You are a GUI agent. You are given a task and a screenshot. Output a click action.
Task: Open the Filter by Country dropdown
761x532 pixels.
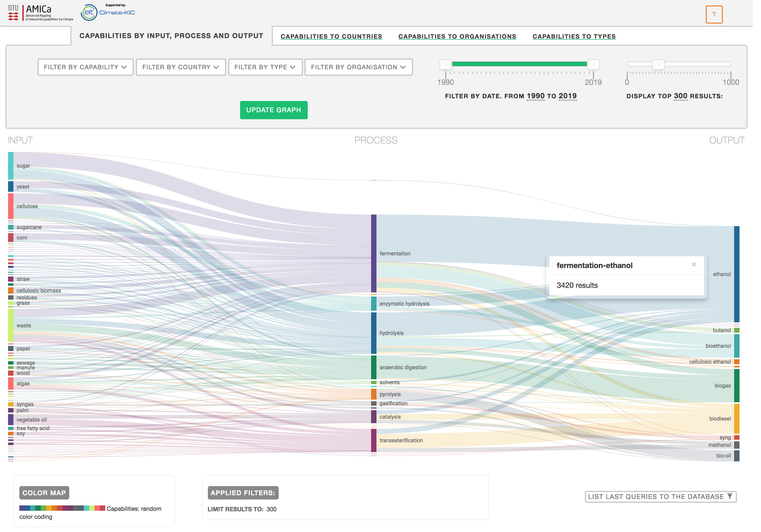tap(182, 68)
